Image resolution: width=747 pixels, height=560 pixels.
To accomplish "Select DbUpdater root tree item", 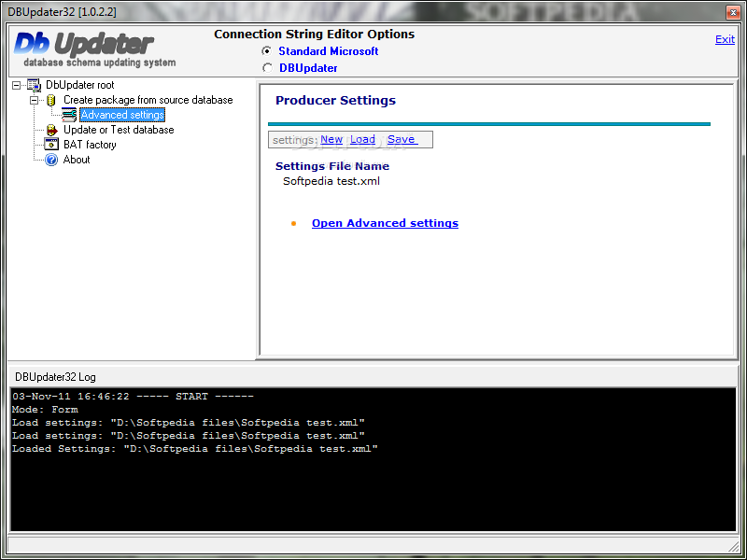I will [80, 85].
